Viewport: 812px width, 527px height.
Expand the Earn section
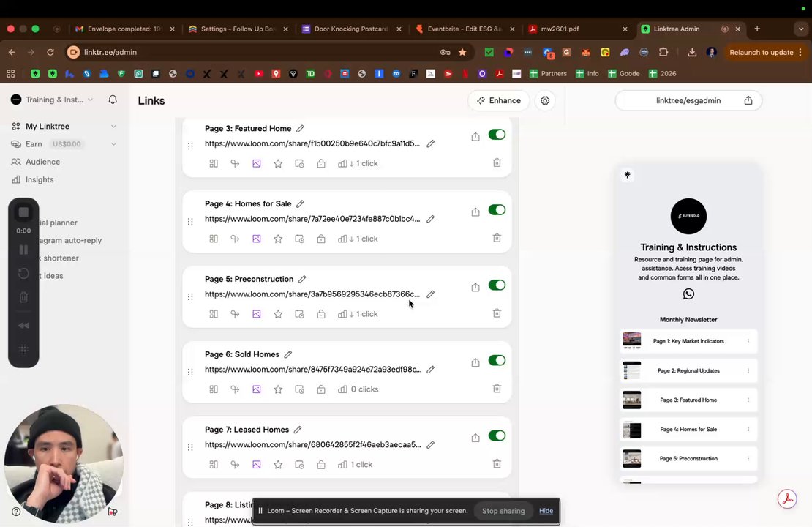tap(113, 144)
